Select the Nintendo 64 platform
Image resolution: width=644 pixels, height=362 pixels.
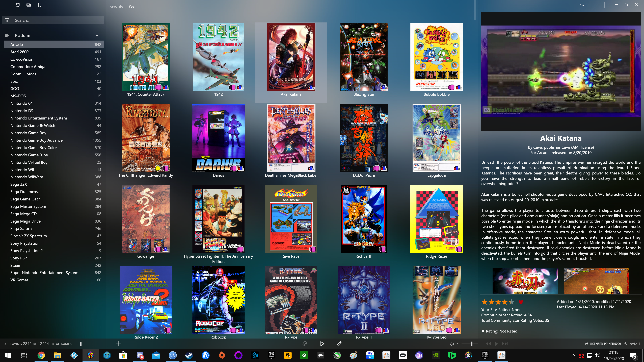[53, 103]
